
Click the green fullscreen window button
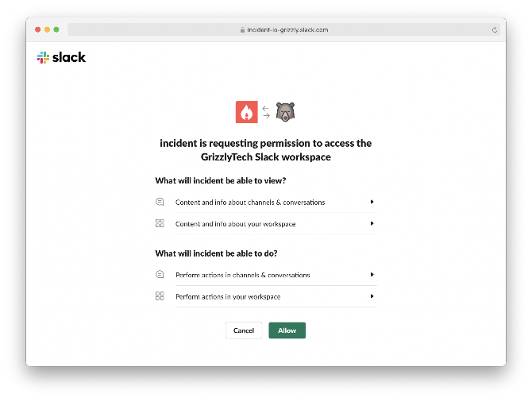click(56, 29)
